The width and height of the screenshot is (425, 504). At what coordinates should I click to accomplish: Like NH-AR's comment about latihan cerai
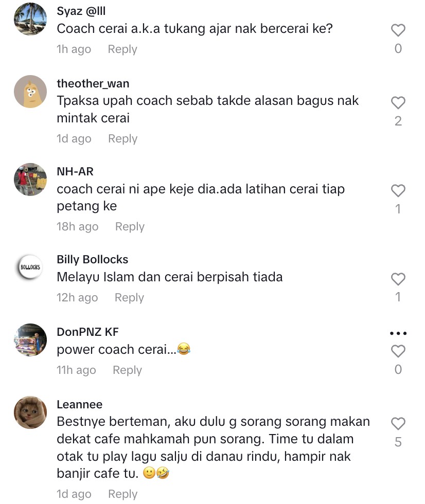(x=398, y=191)
